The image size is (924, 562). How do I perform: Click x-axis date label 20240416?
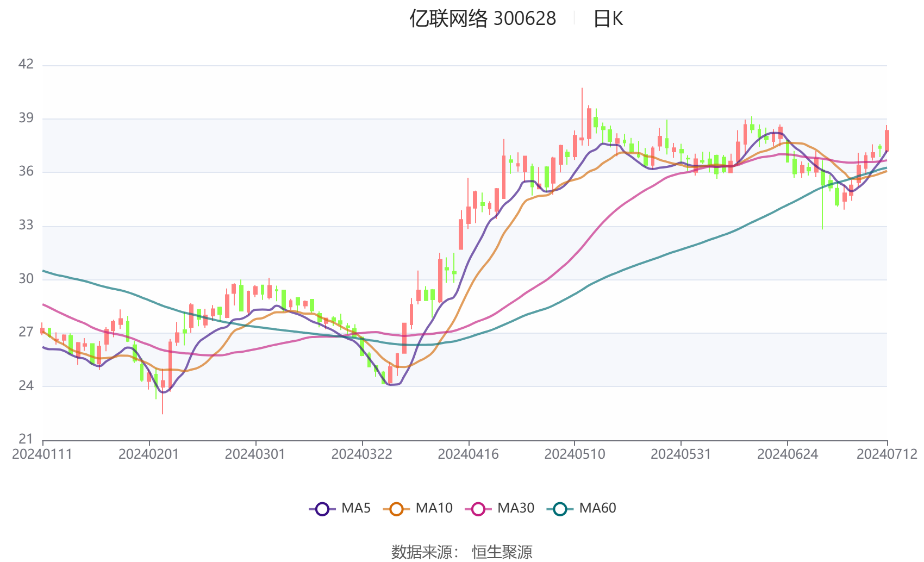[469, 454]
